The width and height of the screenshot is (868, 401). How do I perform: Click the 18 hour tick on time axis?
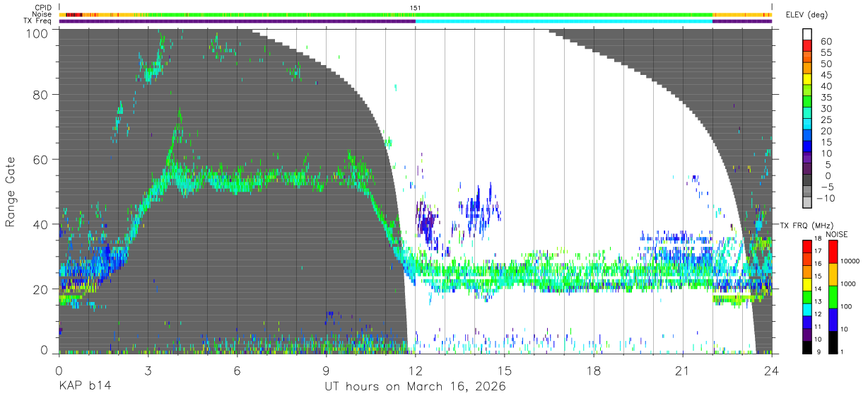[594, 371]
